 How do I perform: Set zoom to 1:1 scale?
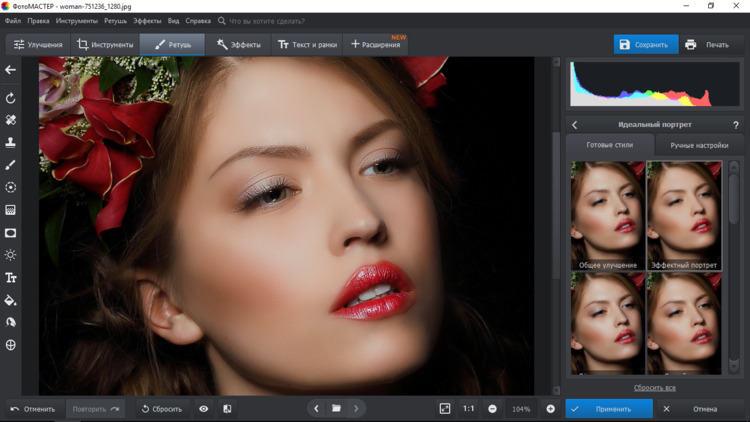pyautogui.click(x=469, y=409)
